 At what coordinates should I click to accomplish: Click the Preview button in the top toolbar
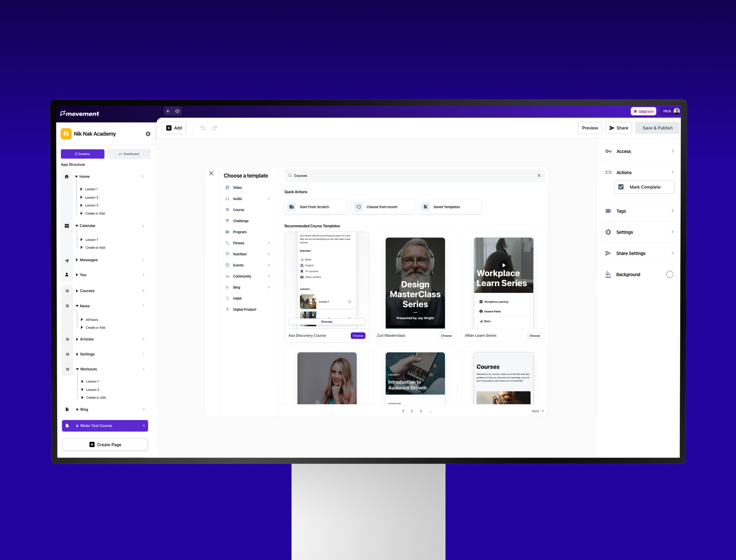click(590, 128)
